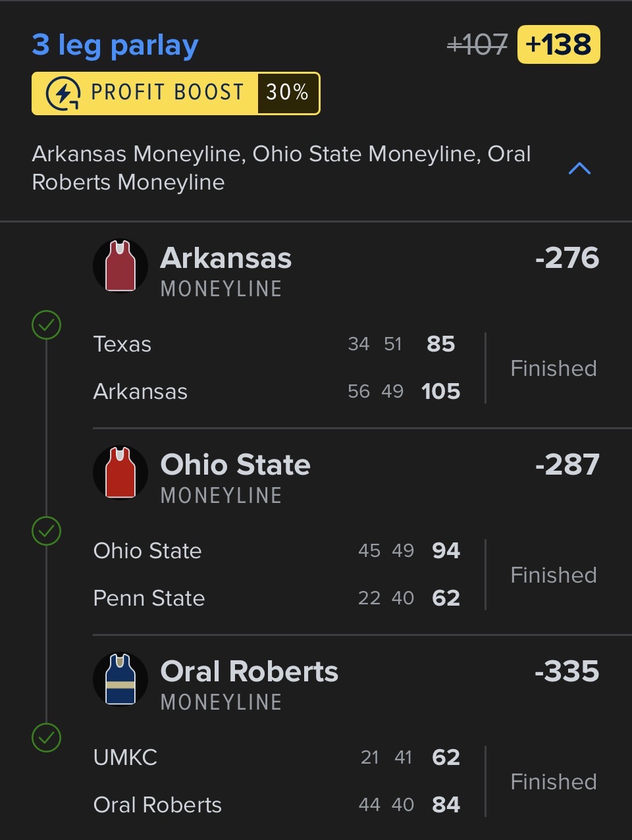The width and height of the screenshot is (632, 840).
Task: Click the Arkansas red jersey icon
Action: pos(120,266)
